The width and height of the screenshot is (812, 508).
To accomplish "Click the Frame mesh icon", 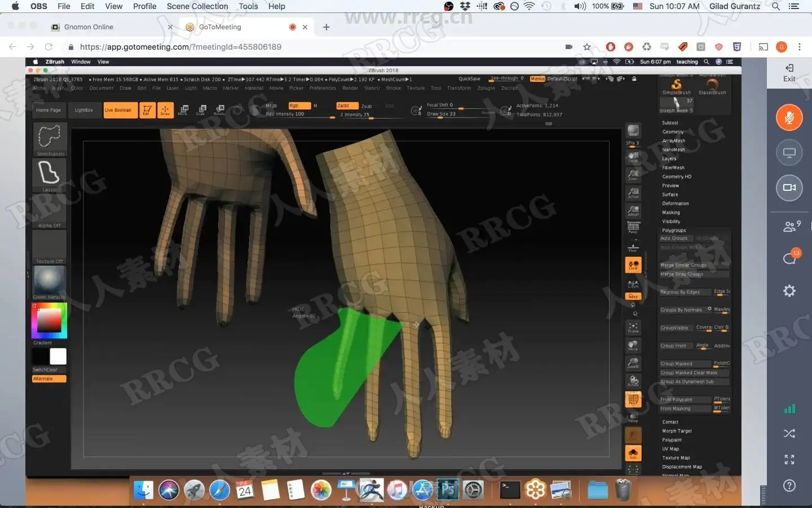I will click(633, 327).
